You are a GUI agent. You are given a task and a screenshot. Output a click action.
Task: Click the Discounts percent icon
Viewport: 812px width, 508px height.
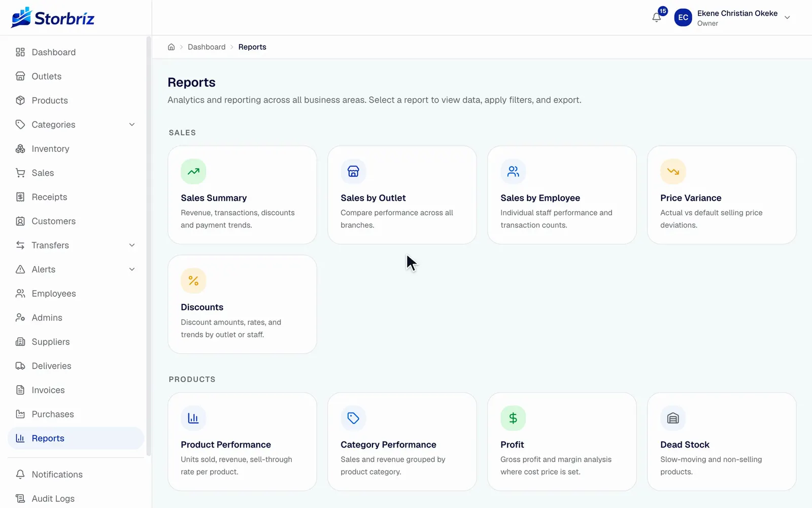(x=193, y=280)
